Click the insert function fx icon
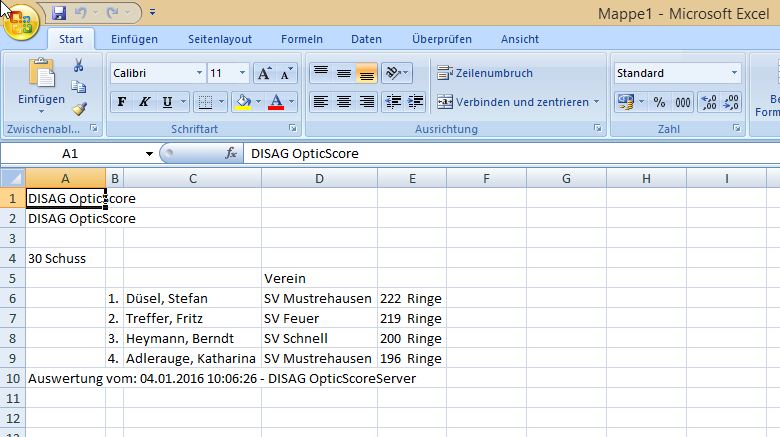 [x=231, y=154]
